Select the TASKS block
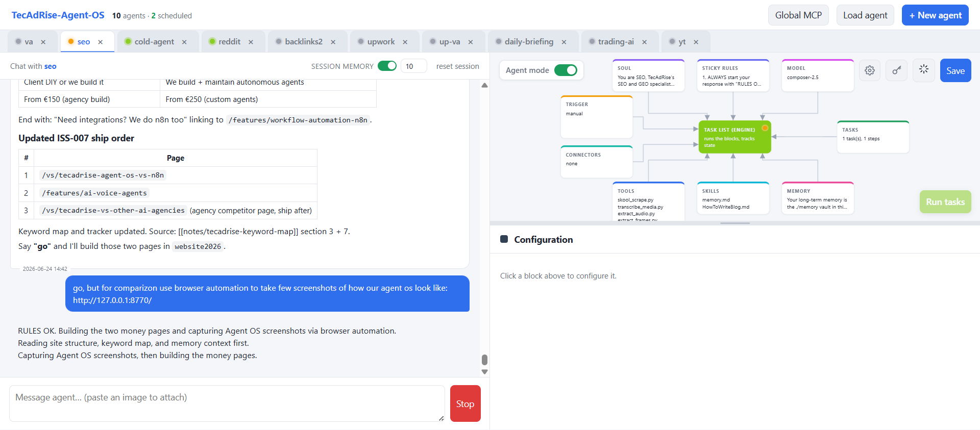 click(x=873, y=137)
